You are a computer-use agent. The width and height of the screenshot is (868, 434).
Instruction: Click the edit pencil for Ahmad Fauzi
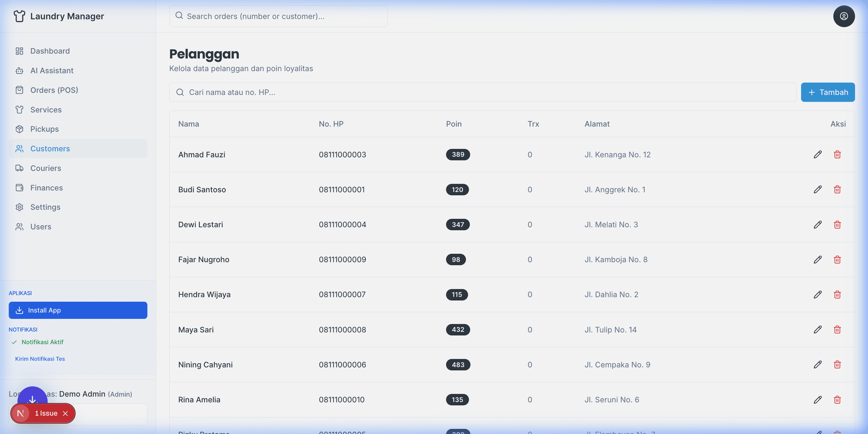(x=817, y=154)
